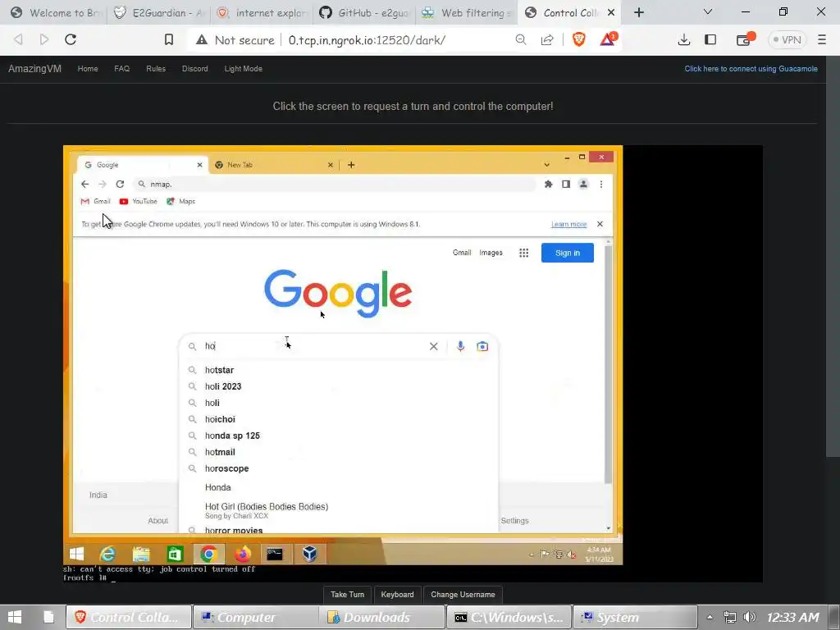This screenshot has height=630, width=840.
Task: Open the on-screen Keyboard button
Action: 397,594
